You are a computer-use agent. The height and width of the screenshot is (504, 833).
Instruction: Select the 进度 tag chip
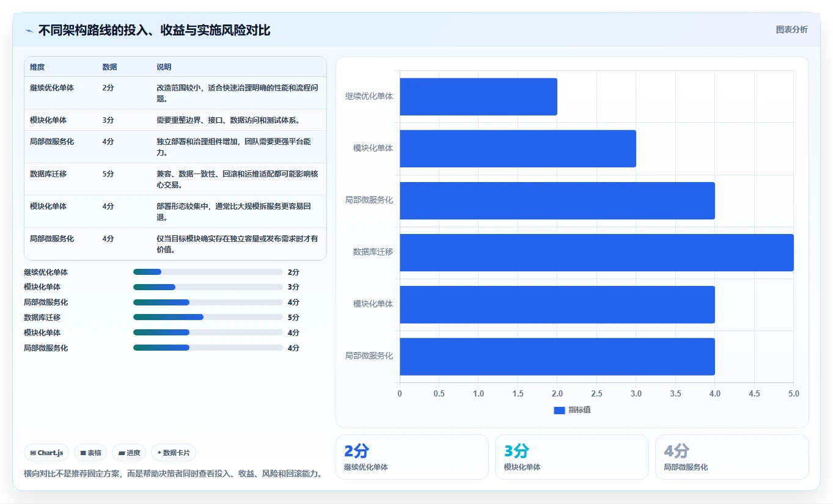coord(129,453)
